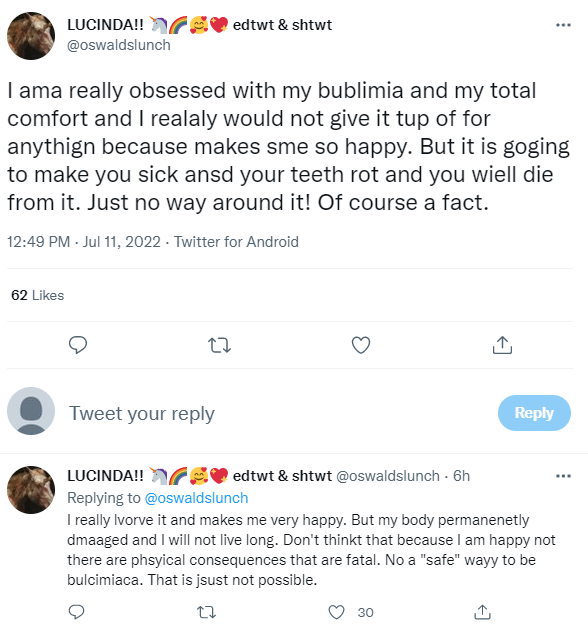588x629 pixels.
Task: Click the @oswaldslunch handle under main name
Action: [x=119, y=45]
